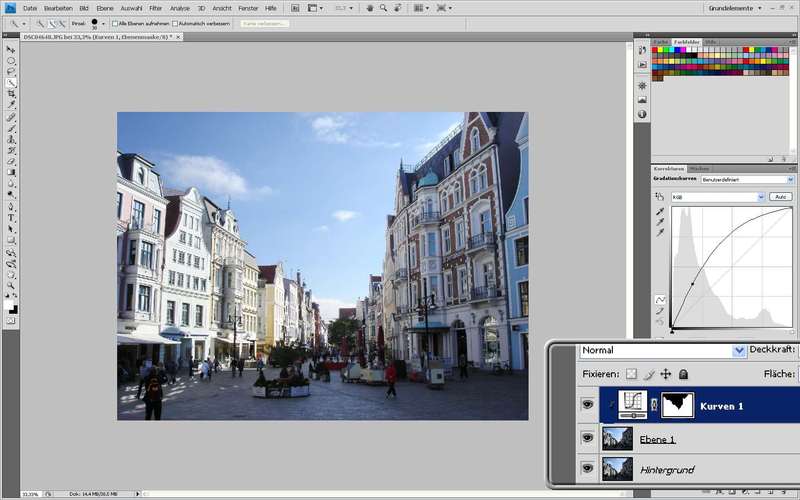The height and width of the screenshot is (500, 800).
Task: Select the Crop tool
Action: coord(11,94)
